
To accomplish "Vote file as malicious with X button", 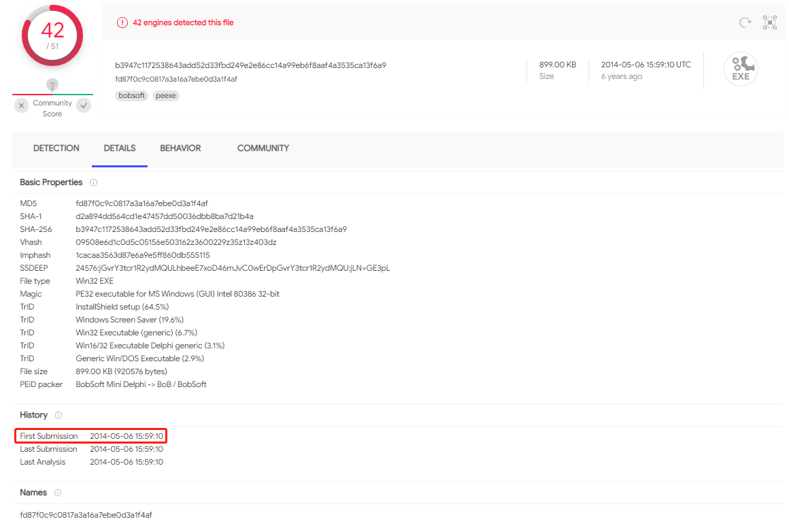I will coord(22,105).
